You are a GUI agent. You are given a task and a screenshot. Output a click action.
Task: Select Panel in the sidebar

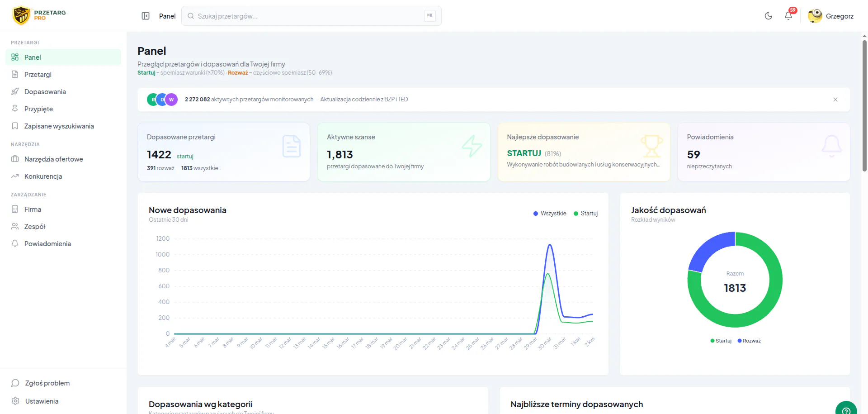(63, 57)
